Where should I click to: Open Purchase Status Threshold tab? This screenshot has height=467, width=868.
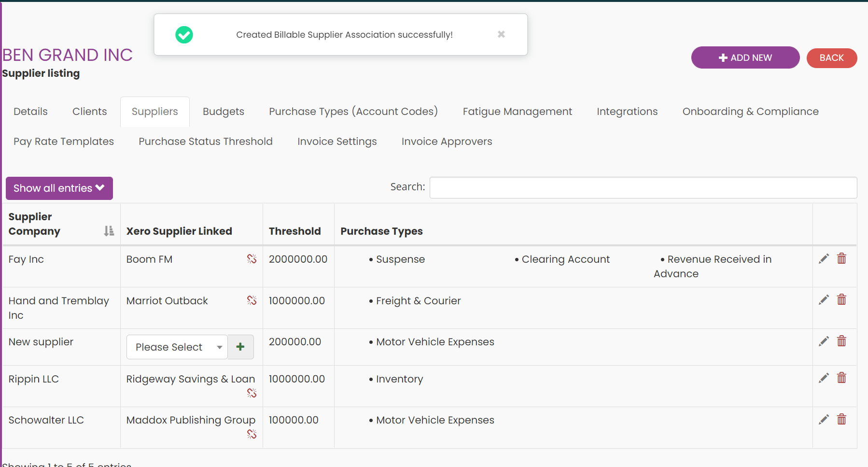[x=206, y=142]
